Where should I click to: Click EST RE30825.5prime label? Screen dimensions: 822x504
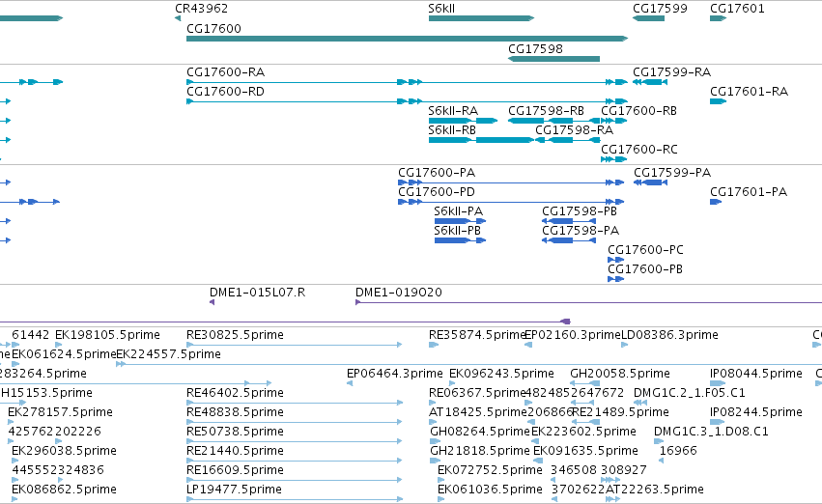click(x=235, y=335)
